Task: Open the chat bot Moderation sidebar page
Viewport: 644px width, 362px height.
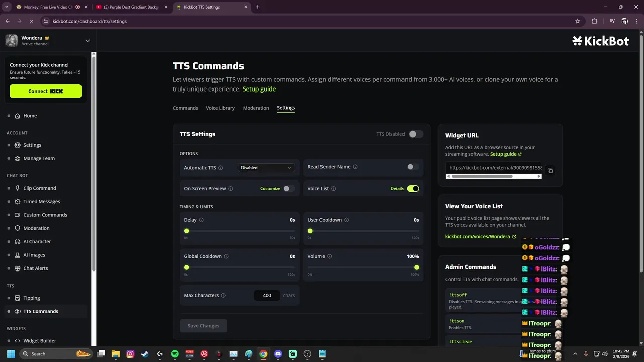Action: [36, 228]
